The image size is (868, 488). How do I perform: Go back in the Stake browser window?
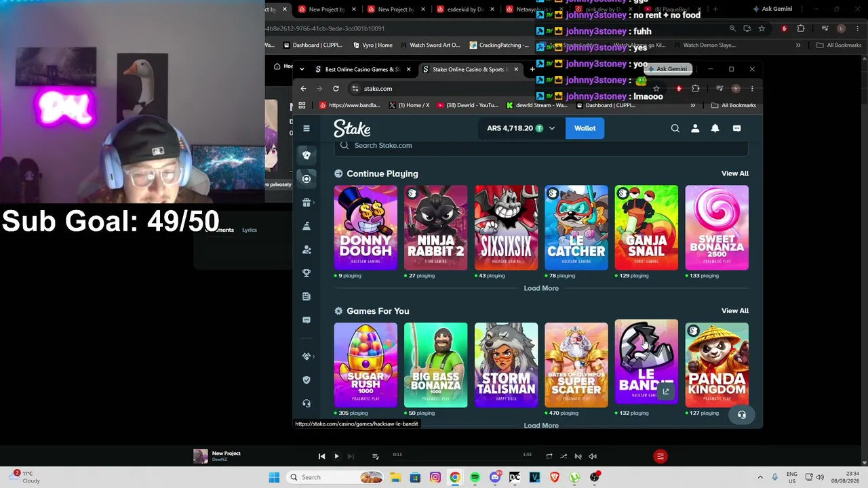pos(303,89)
